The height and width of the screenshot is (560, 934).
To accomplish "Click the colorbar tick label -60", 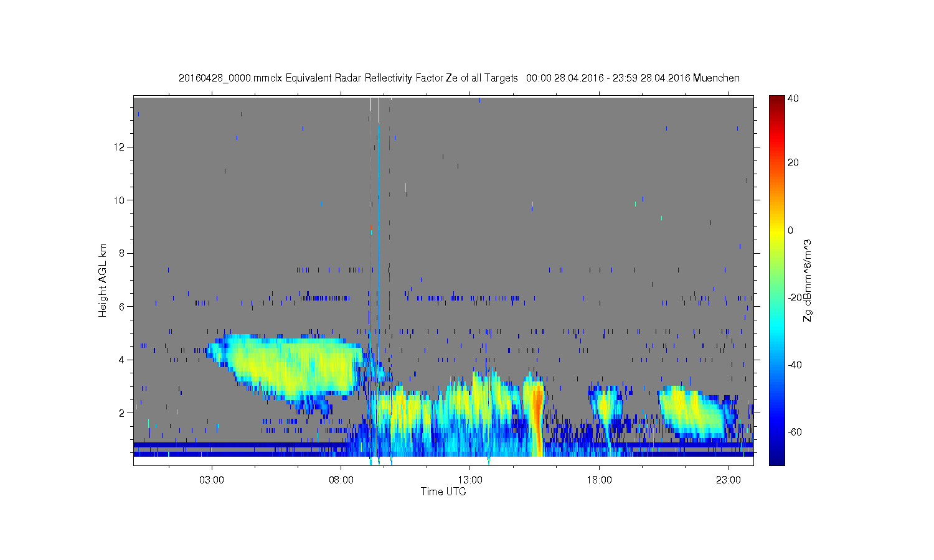I will (795, 432).
